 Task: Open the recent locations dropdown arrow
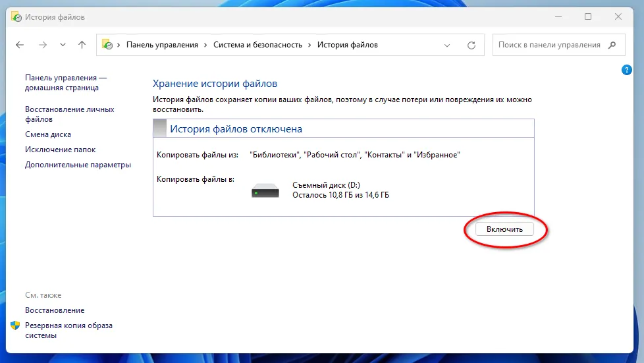(63, 45)
